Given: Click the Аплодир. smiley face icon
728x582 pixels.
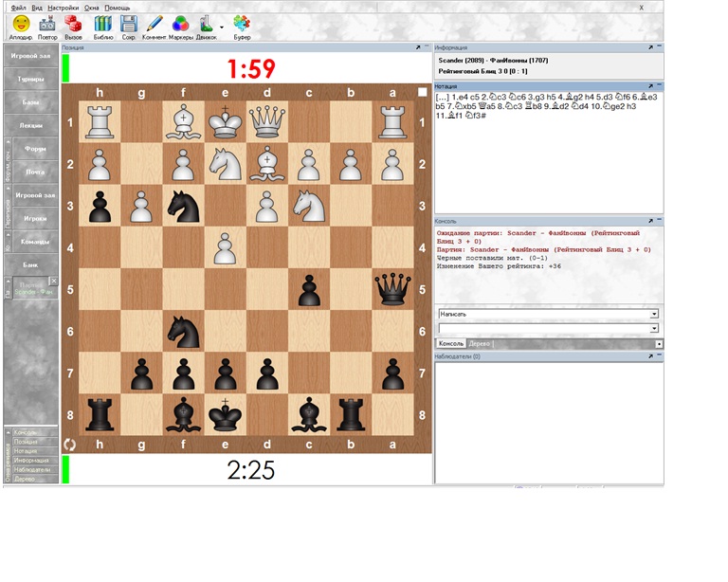Looking at the screenshot, I should coord(20,24).
